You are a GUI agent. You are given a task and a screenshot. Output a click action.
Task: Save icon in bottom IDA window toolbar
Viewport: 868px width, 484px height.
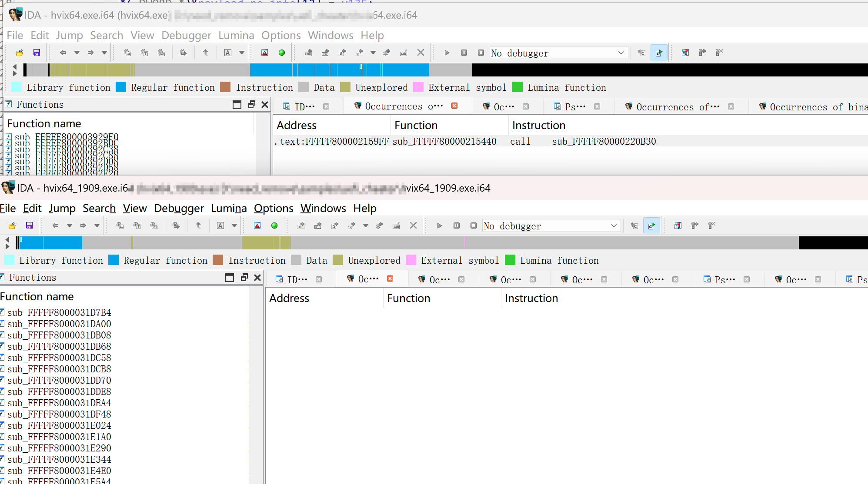click(x=29, y=225)
